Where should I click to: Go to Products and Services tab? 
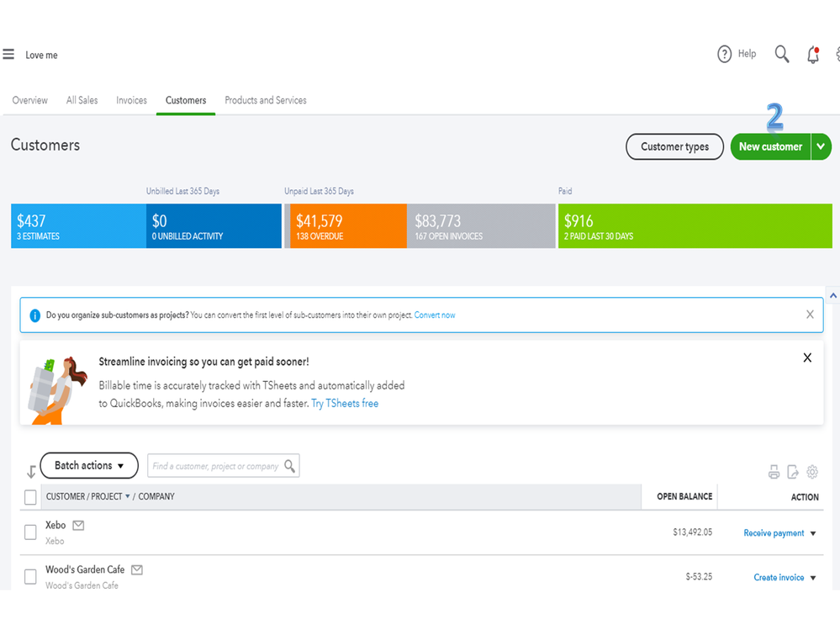(x=266, y=100)
